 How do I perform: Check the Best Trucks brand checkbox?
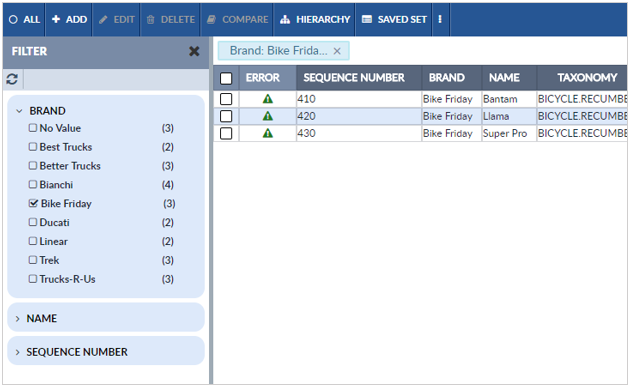click(33, 147)
